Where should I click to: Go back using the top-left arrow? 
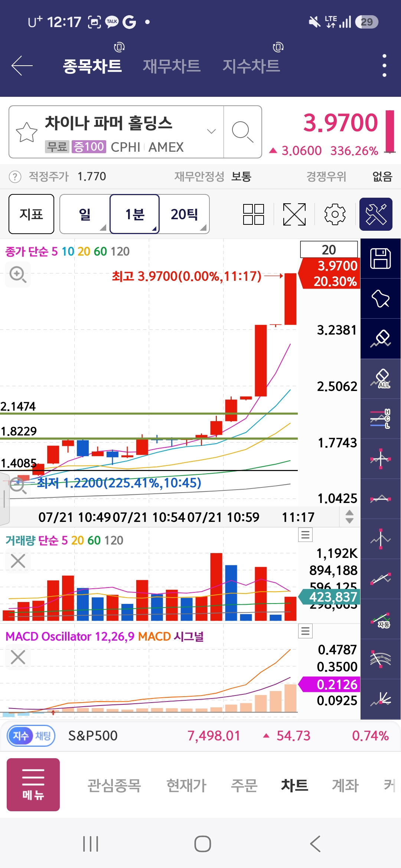coord(22,66)
